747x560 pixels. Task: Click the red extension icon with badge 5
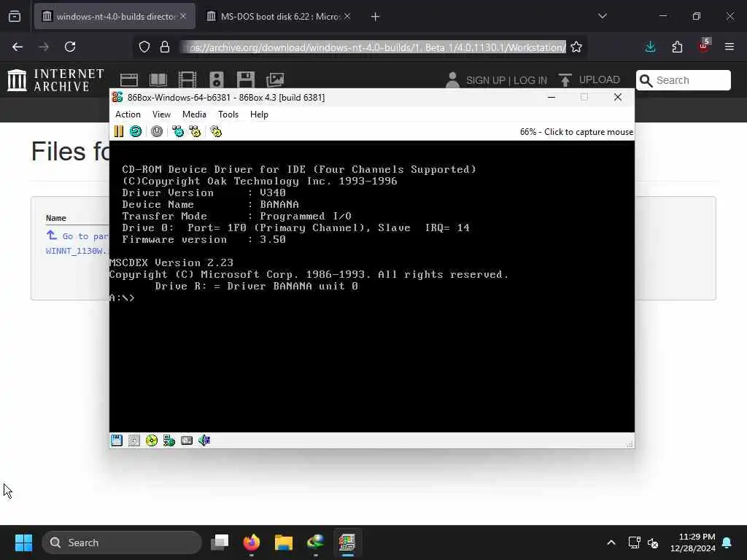704,46
